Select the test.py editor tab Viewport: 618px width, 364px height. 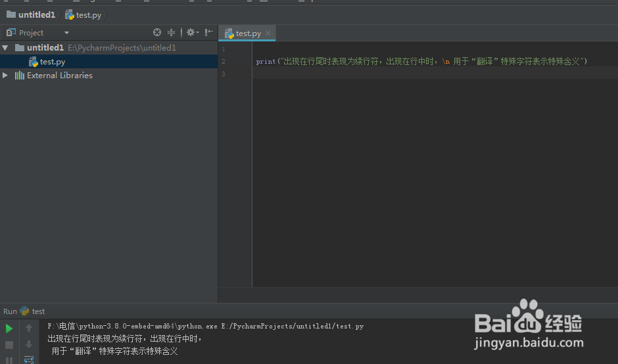[x=247, y=34]
